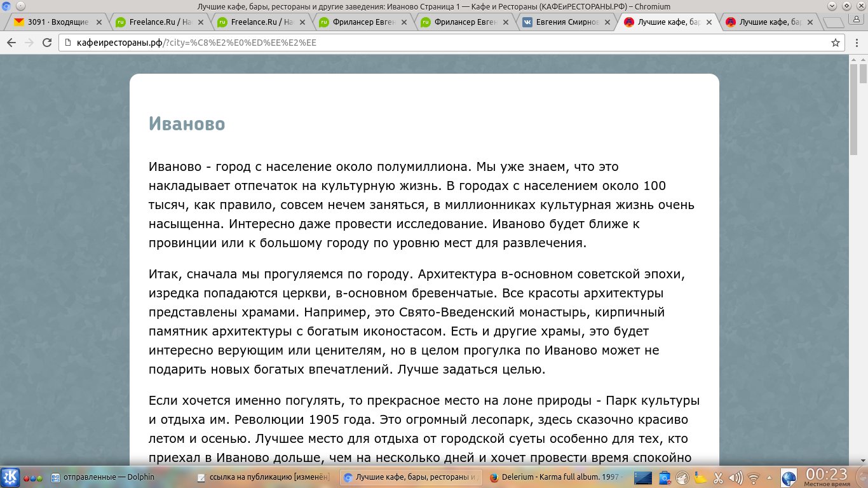Switch to the Delerium Firefox taskbar entry
Viewport: 868px width, 488px height.
tap(557, 477)
